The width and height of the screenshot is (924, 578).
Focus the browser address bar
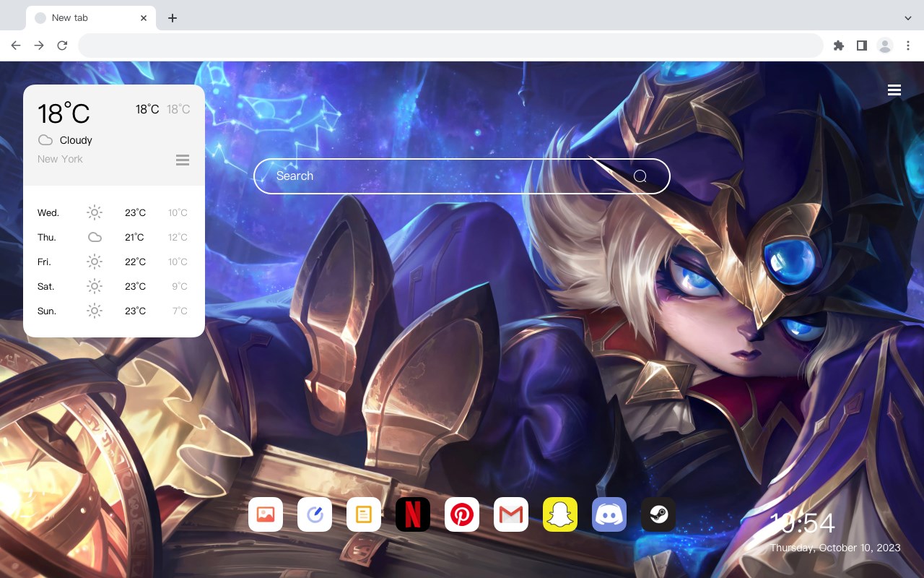[x=450, y=46]
